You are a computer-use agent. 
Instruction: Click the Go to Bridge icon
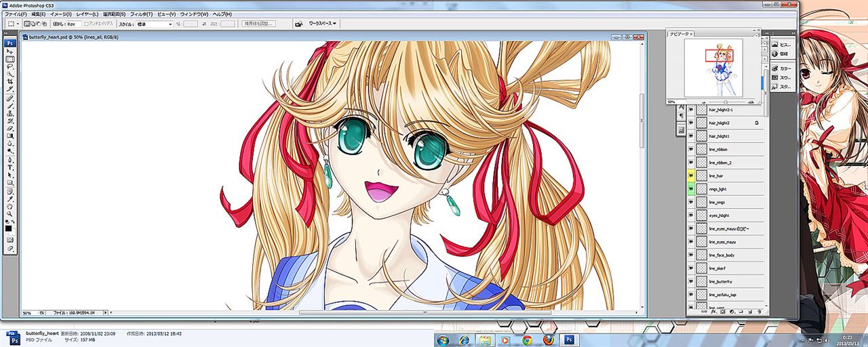(300, 24)
